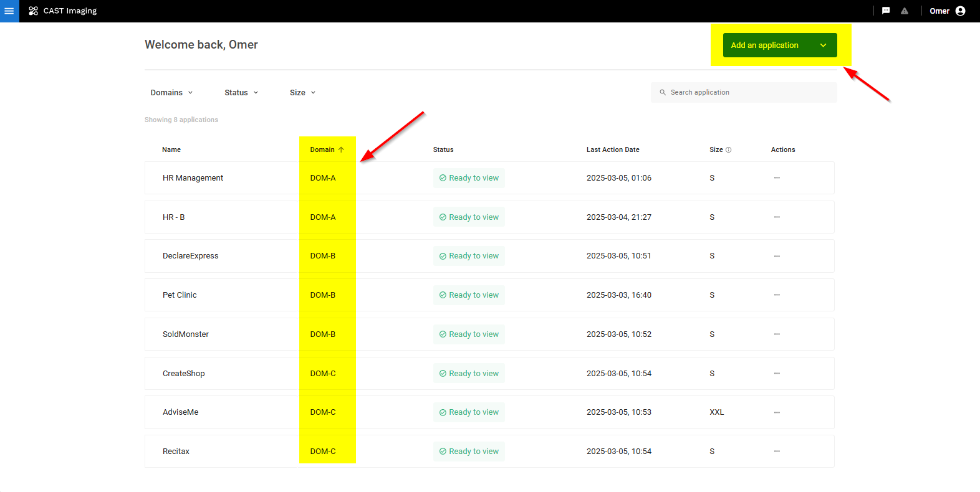Open actions menu for HR Management row
Viewport: 980px width, 492px height.
click(x=777, y=178)
